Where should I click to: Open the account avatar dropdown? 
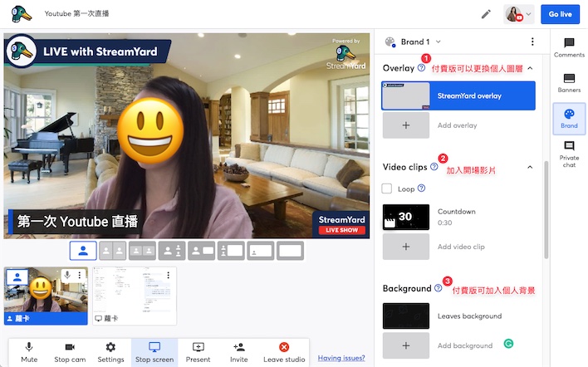[518, 14]
